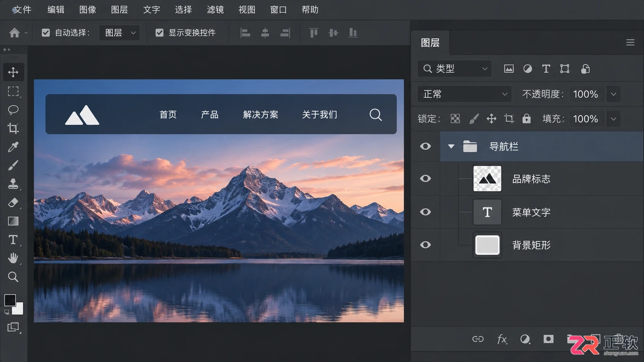
Task: Hide the 导航栏 group visibility eye
Action: (425, 146)
